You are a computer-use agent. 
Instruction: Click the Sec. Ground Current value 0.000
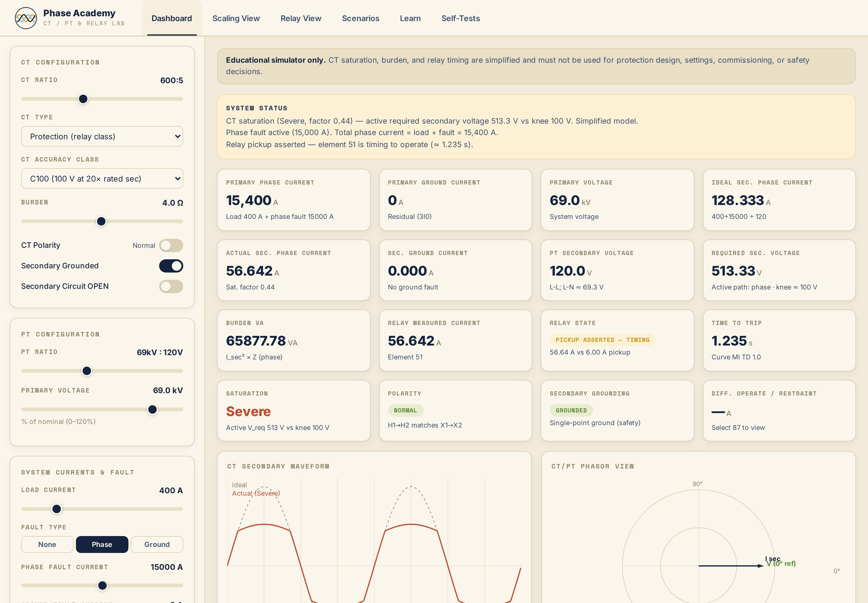(407, 271)
